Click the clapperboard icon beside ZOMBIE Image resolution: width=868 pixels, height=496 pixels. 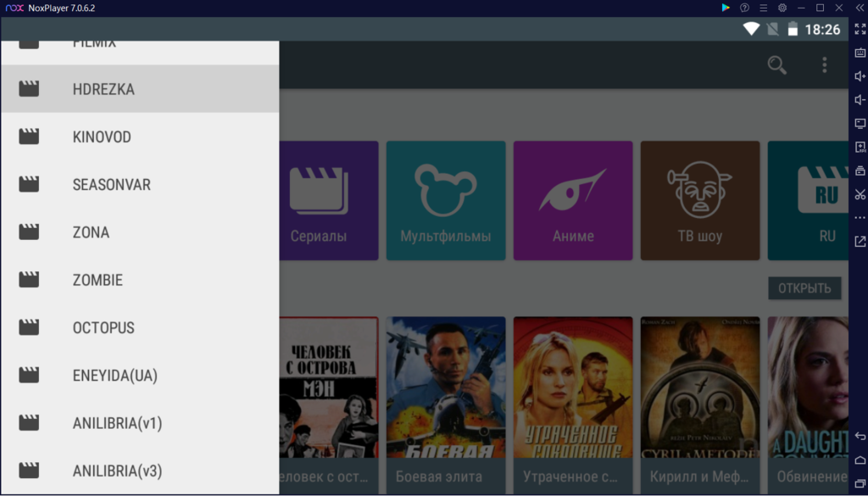click(29, 280)
